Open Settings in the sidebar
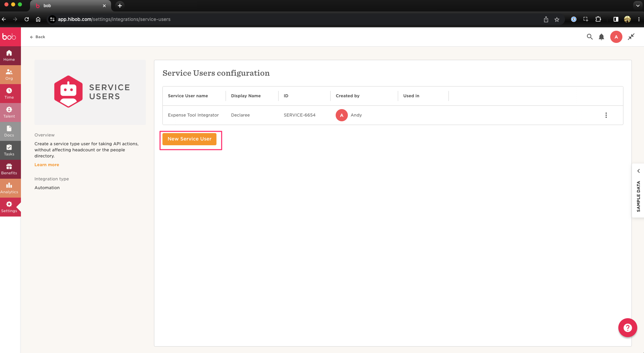The image size is (644, 353). pyautogui.click(x=9, y=207)
